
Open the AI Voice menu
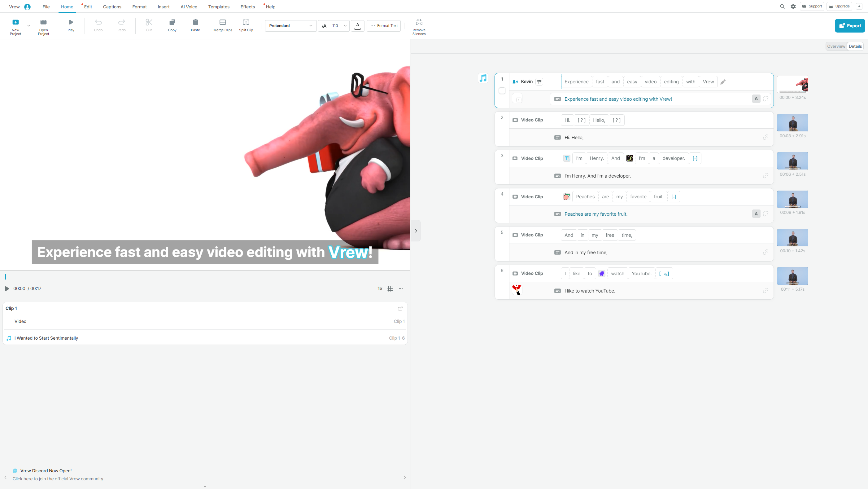189,7
